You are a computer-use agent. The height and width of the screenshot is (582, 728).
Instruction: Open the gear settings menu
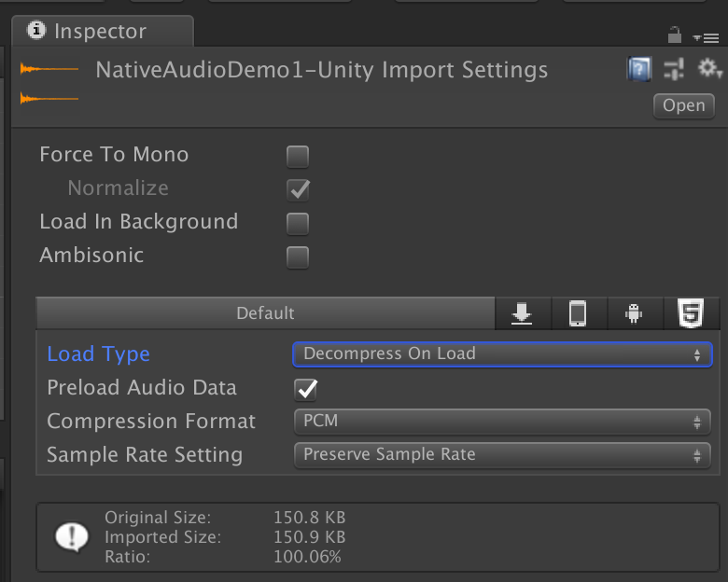coord(709,69)
